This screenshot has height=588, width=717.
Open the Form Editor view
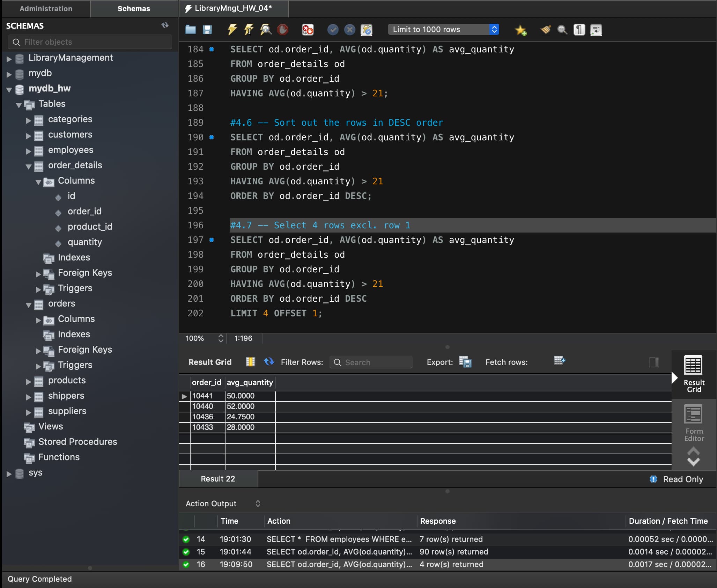[694, 423]
